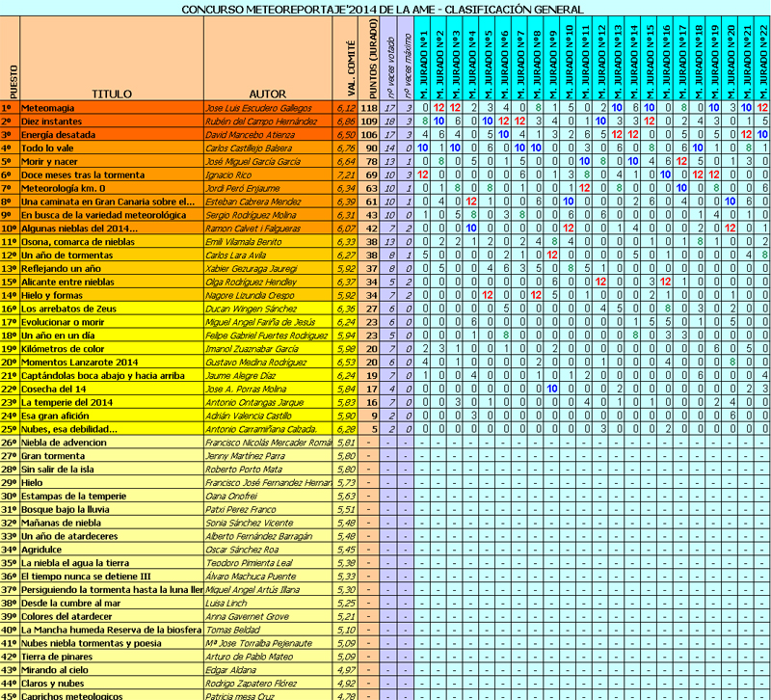Image resolution: width=771 pixels, height=700 pixels.
Task: Select the title 'Claros y nubes'
Action: click(53, 684)
